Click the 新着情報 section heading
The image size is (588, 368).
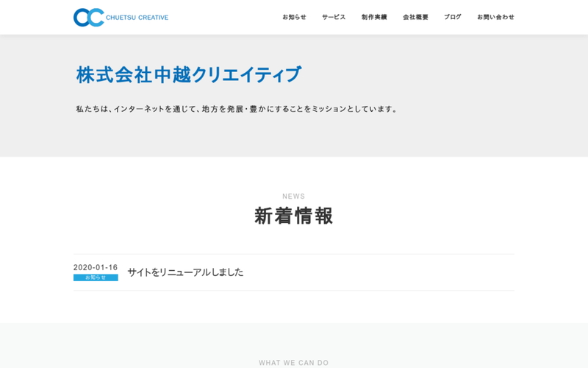[x=293, y=216]
